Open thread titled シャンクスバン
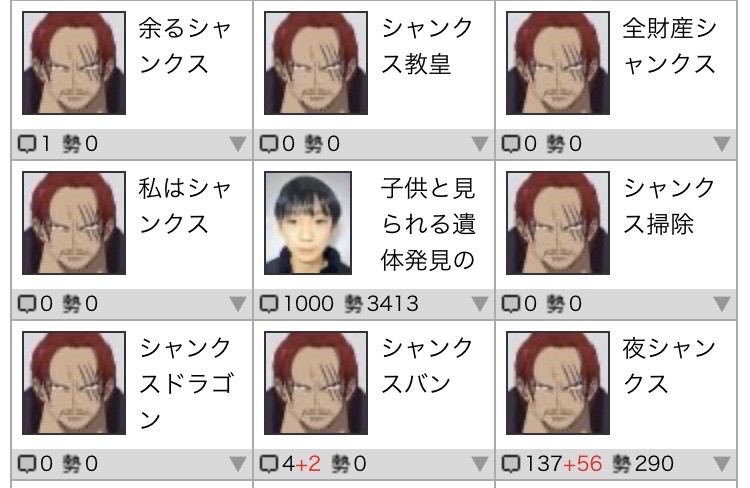 [x=427, y=366]
